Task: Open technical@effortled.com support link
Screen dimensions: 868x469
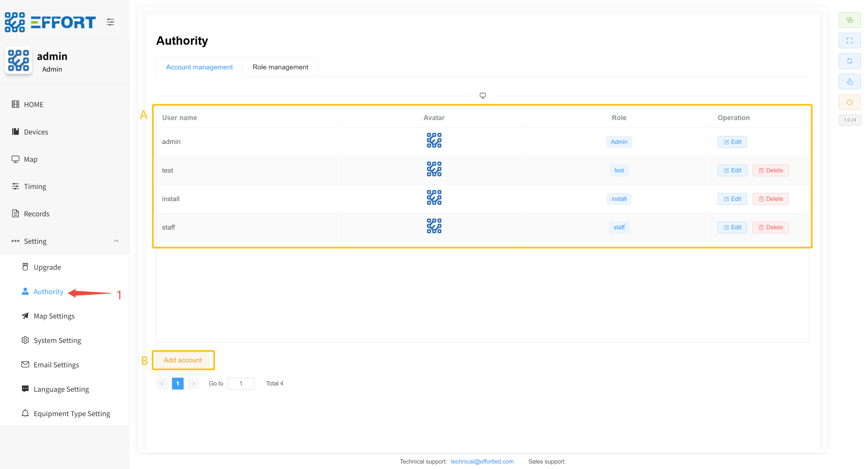Action: pos(482,461)
